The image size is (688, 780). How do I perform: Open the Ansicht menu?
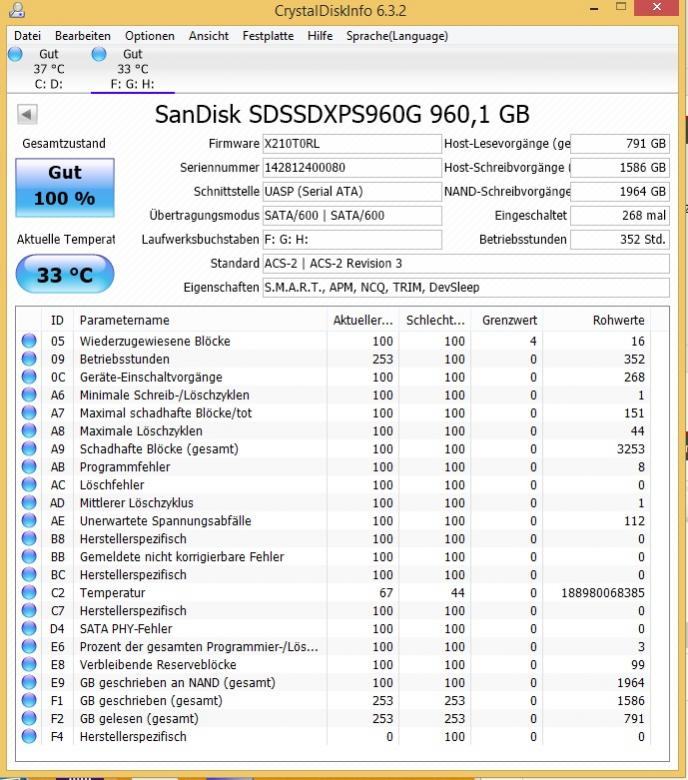[208, 36]
